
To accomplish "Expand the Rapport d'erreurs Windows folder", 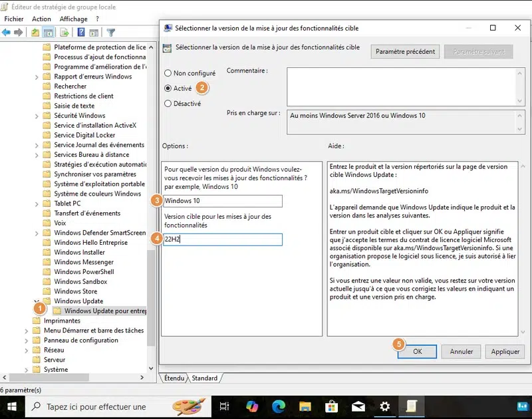I will (37, 76).
